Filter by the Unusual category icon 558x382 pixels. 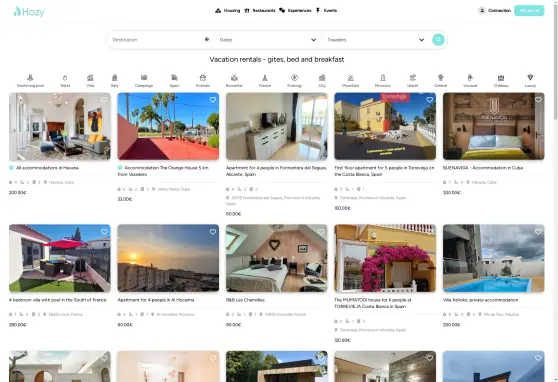pyautogui.click(x=470, y=78)
